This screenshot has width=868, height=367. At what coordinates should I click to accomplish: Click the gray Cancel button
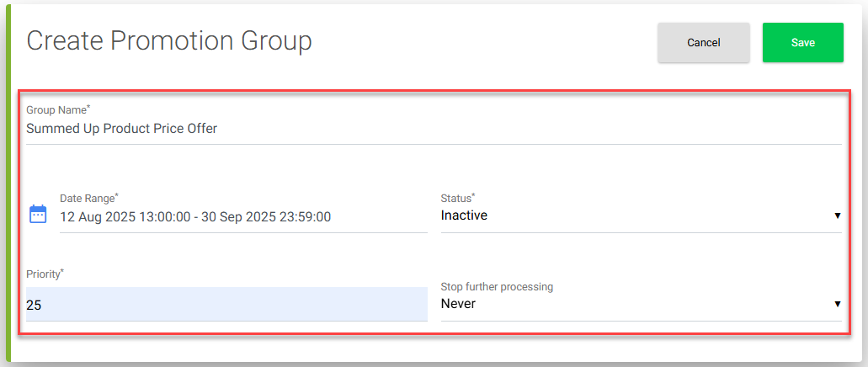(x=704, y=43)
